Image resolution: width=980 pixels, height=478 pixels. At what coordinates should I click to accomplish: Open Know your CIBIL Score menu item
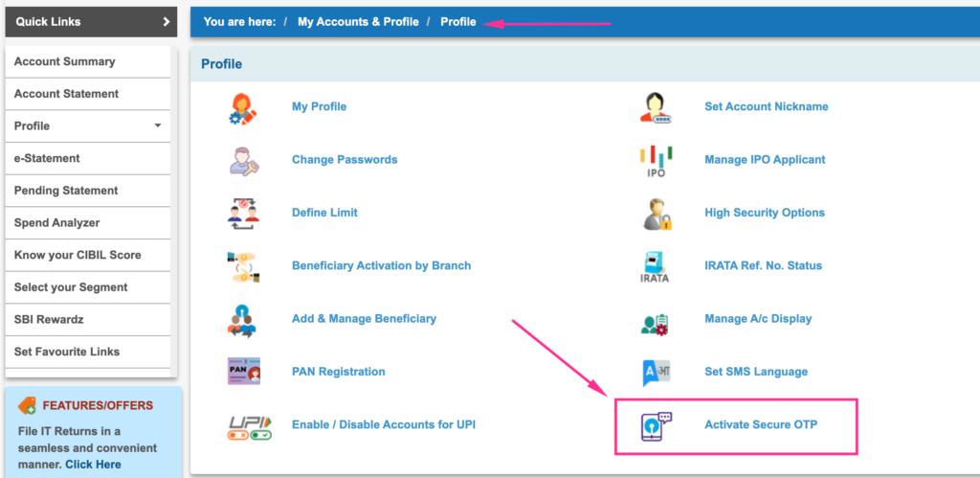coord(78,255)
